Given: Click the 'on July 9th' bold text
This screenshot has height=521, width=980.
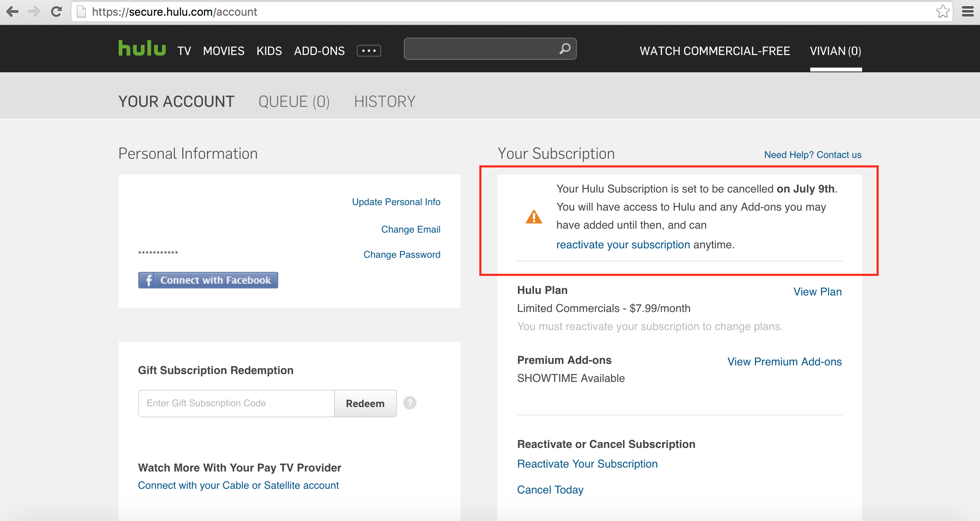Looking at the screenshot, I should click(x=806, y=189).
